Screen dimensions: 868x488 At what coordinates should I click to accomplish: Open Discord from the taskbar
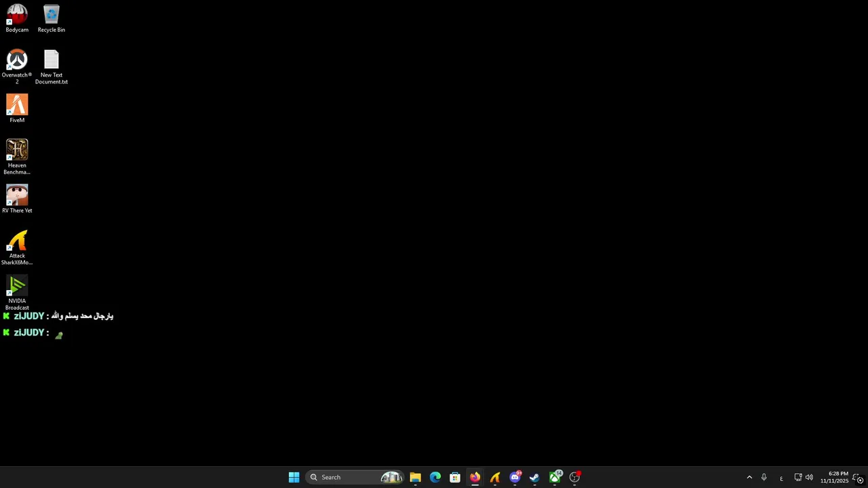click(515, 477)
